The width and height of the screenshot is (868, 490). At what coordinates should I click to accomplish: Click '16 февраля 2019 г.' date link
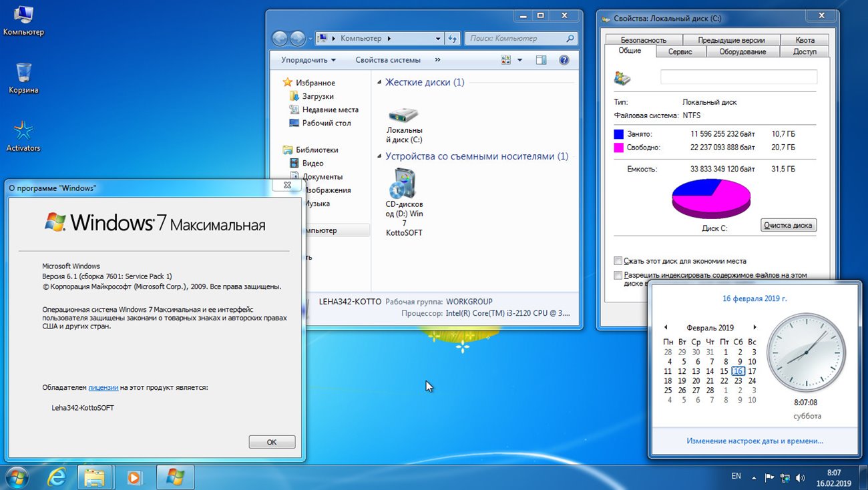click(754, 298)
